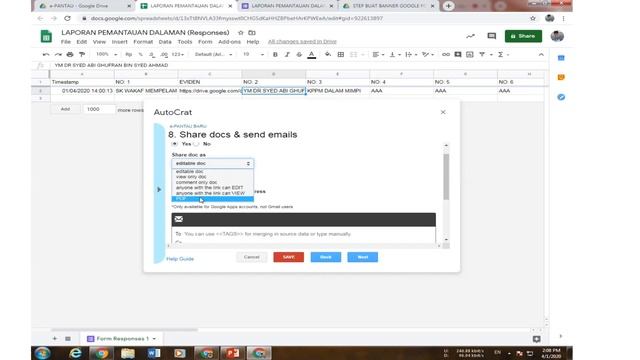Open the Windows Start button

coord(42,353)
